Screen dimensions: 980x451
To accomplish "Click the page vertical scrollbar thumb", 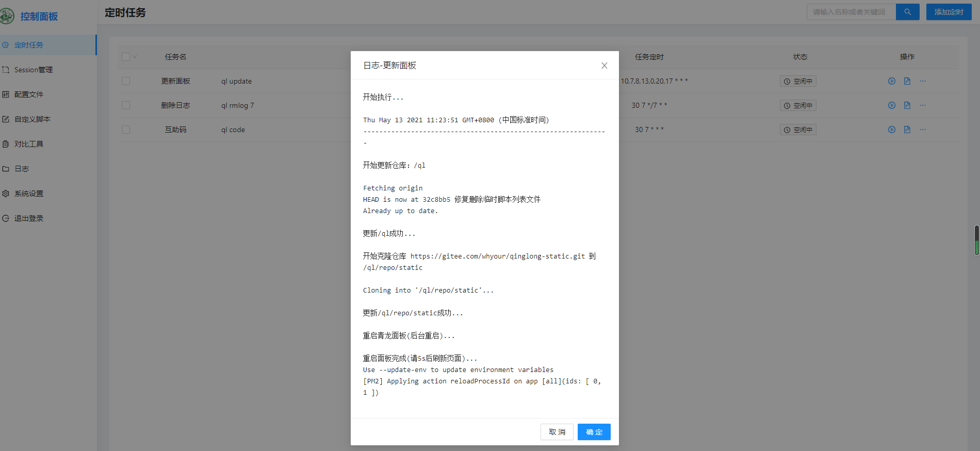I will coord(976,240).
